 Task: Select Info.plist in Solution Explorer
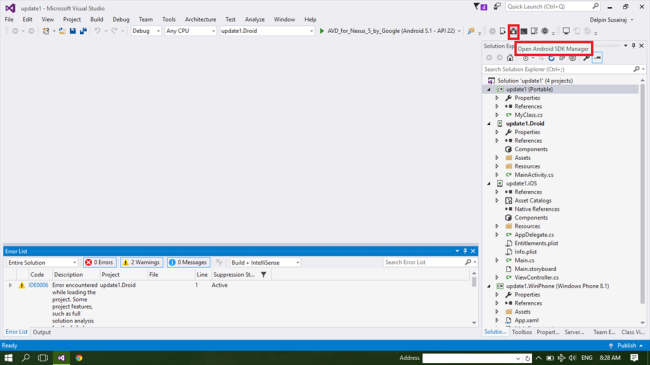pos(525,252)
